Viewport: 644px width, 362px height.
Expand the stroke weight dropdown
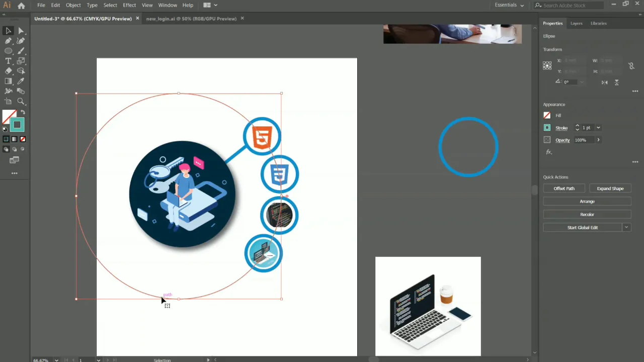click(x=598, y=128)
